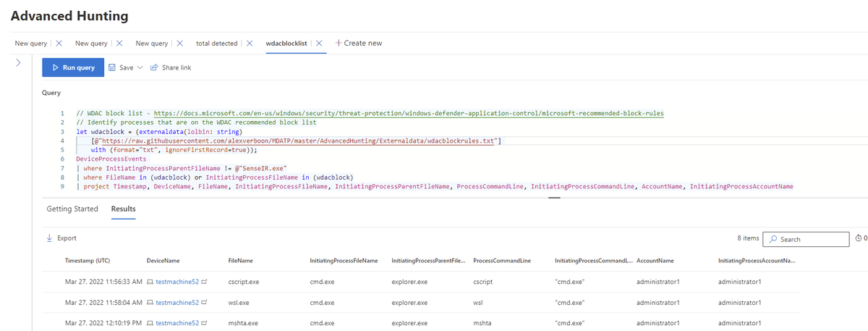The width and height of the screenshot is (868, 331).
Task: Click the '8 items' count label
Action: (x=748, y=238)
